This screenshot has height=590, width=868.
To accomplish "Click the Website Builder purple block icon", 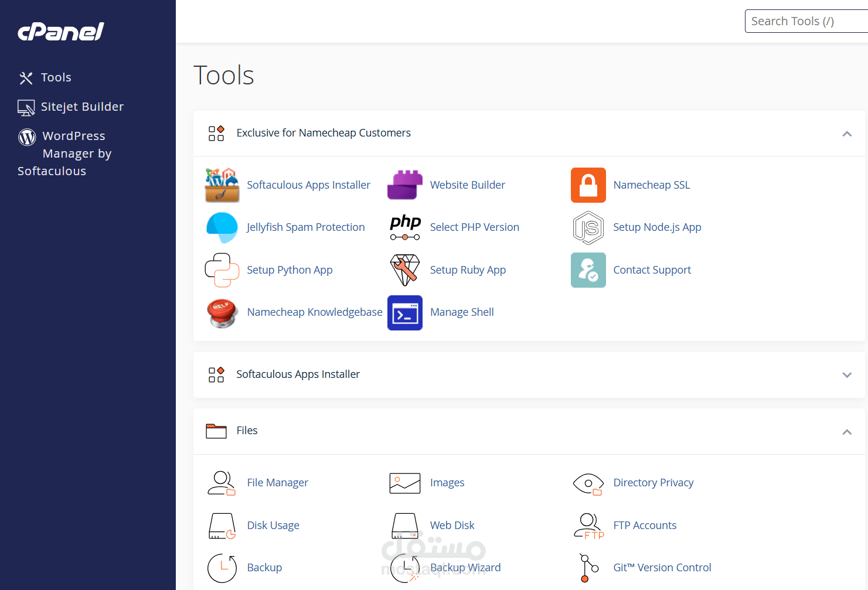I will pos(405,185).
